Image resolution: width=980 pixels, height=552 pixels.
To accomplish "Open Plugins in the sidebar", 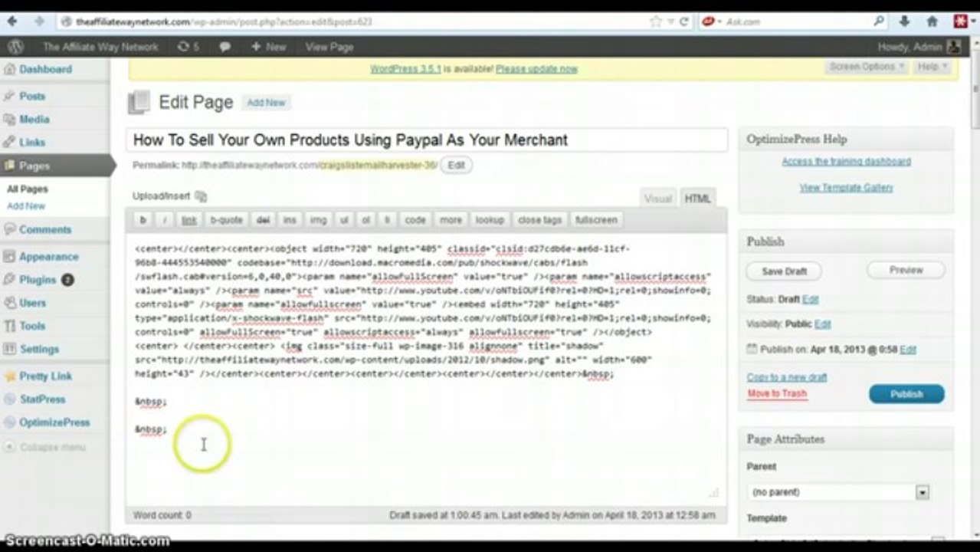I will [x=38, y=280].
